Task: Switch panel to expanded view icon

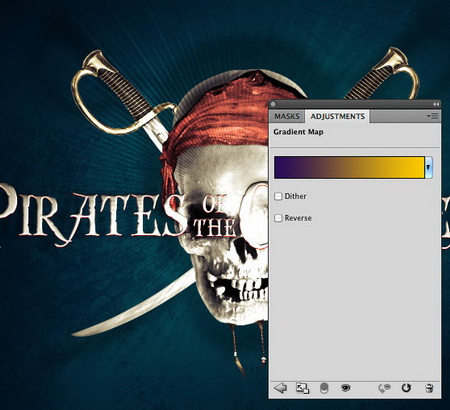Action: (x=302, y=388)
